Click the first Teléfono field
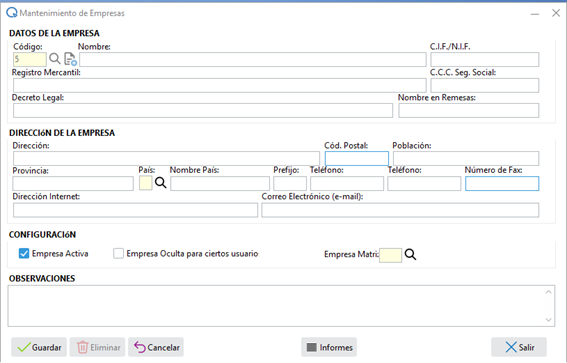The width and height of the screenshot is (567, 363). point(347,184)
